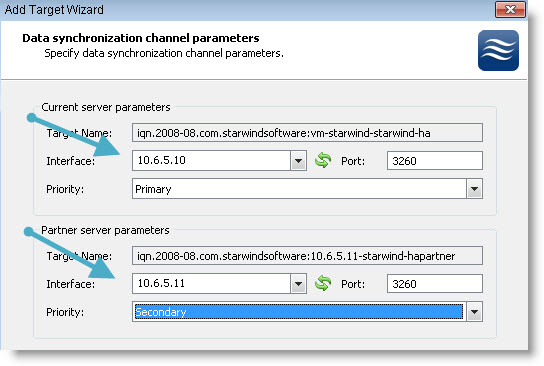The width and height of the screenshot is (544, 366).
Task: Click current server Target Name field
Action: point(307,133)
